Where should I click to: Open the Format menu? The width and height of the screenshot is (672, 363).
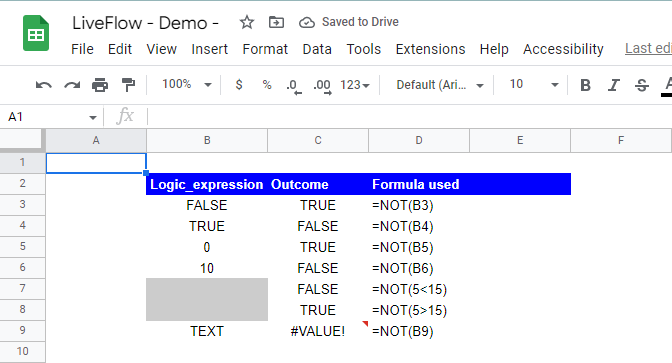point(265,49)
